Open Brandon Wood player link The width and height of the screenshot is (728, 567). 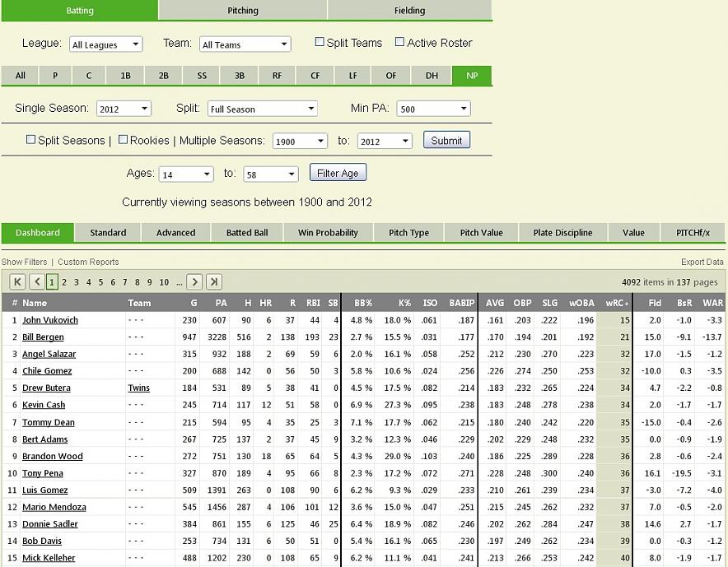pos(53,456)
